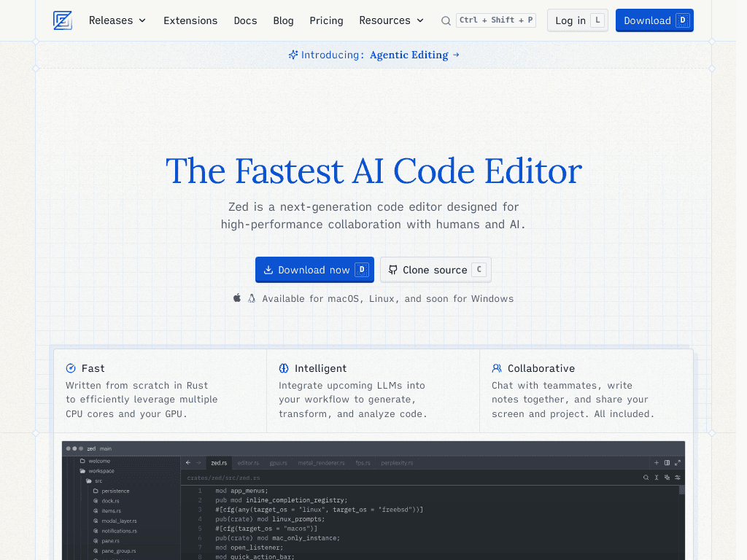The width and height of the screenshot is (747, 560).
Task: Click the plus new tab icon in editor
Action: tap(657, 463)
